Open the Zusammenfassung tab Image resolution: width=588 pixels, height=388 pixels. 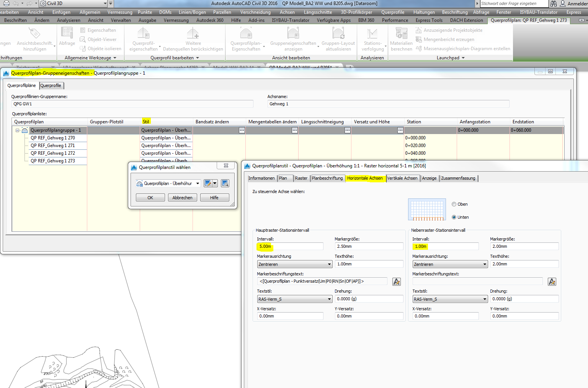[458, 178]
